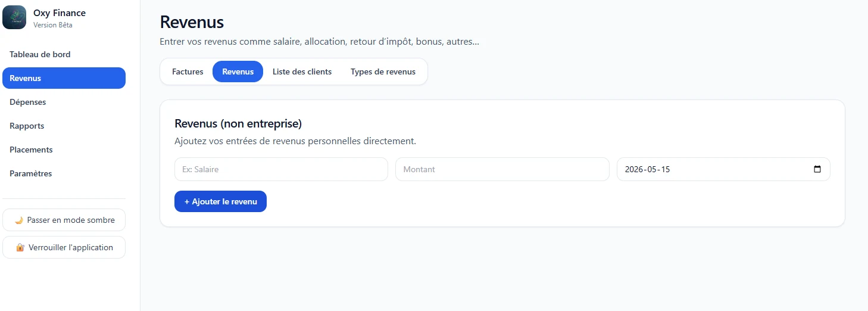Select the Revenus tab pill
The width and height of the screenshot is (868, 311).
pyautogui.click(x=238, y=71)
